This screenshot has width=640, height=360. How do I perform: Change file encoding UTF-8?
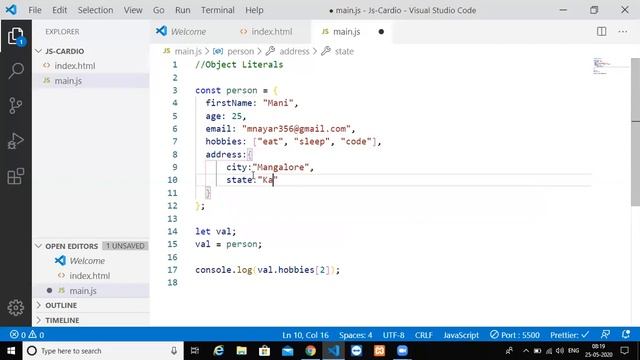tap(393, 335)
